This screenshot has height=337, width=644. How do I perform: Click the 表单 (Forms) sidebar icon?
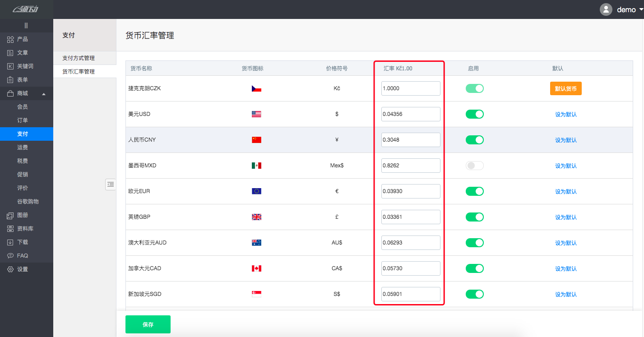click(10, 80)
